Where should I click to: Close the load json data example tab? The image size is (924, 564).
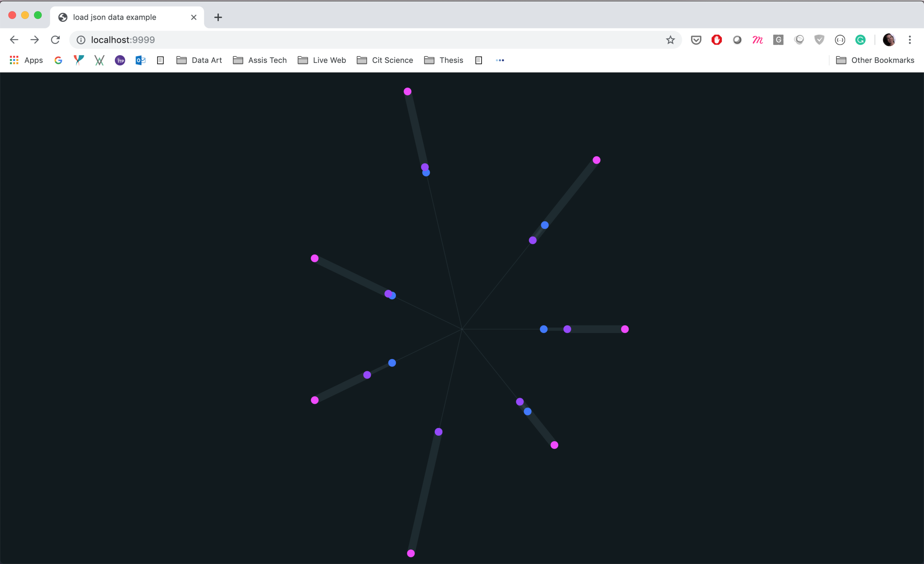click(x=194, y=17)
